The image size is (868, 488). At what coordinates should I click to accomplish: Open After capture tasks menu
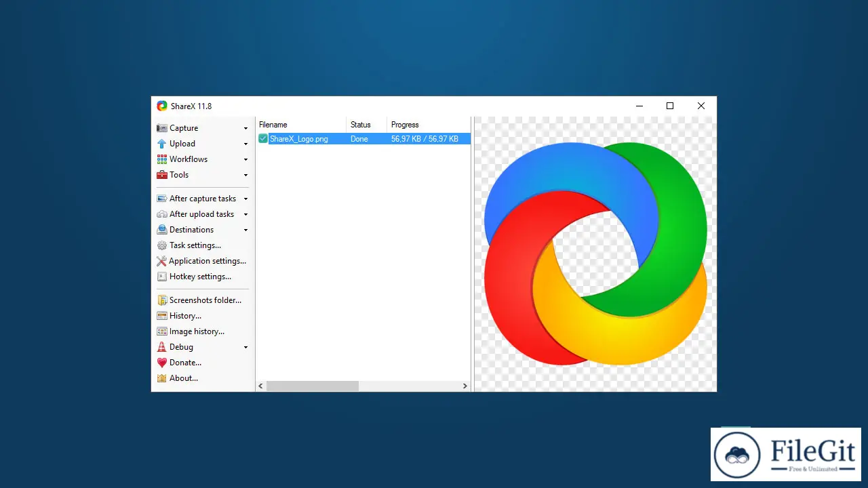click(203, 199)
